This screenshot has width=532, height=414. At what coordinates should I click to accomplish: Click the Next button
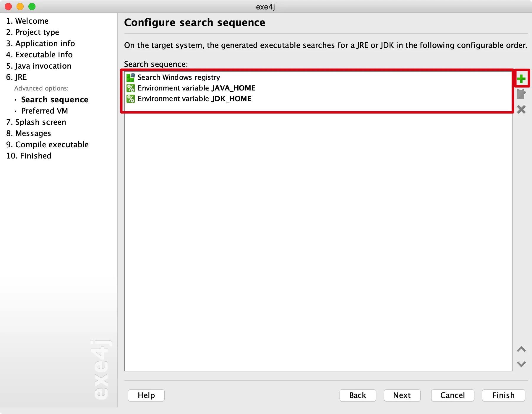click(402, 395)
